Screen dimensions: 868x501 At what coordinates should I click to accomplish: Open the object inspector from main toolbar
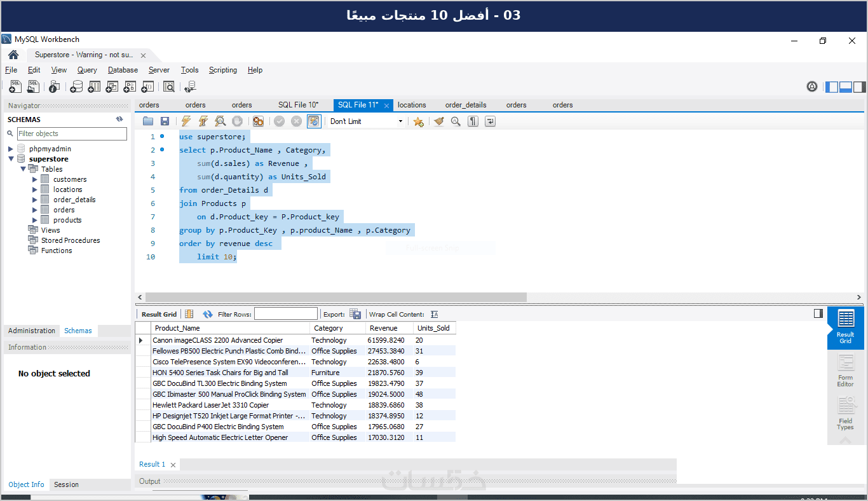click(x=54, y=86)
